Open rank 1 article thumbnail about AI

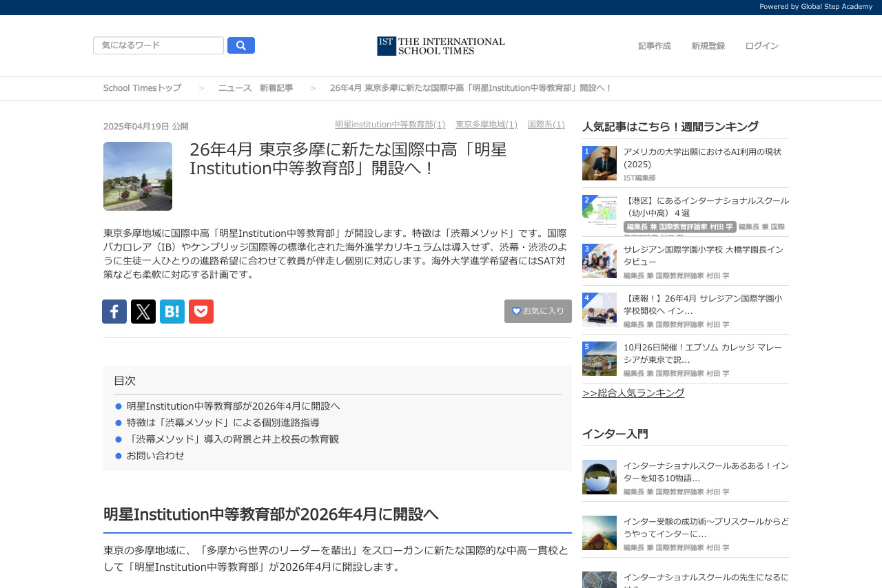tap(599, 163)
